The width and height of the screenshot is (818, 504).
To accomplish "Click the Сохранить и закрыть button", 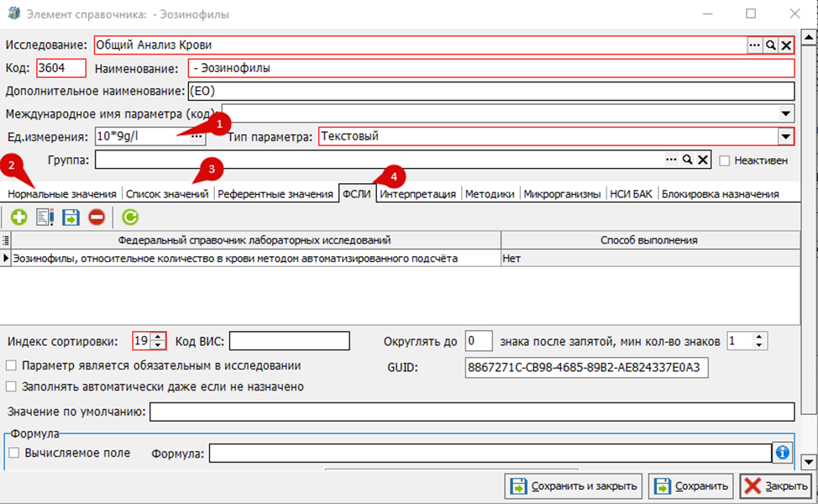I will 574,486.
